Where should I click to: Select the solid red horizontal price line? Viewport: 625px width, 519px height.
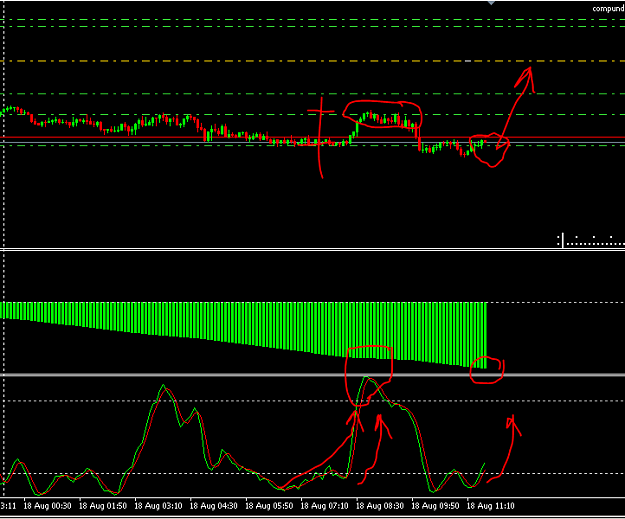(312, 138)
